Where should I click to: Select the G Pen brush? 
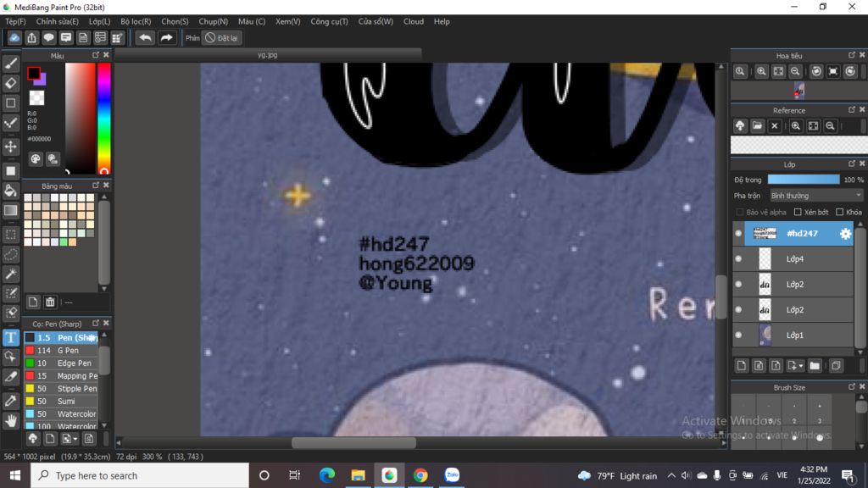(61, 350)
